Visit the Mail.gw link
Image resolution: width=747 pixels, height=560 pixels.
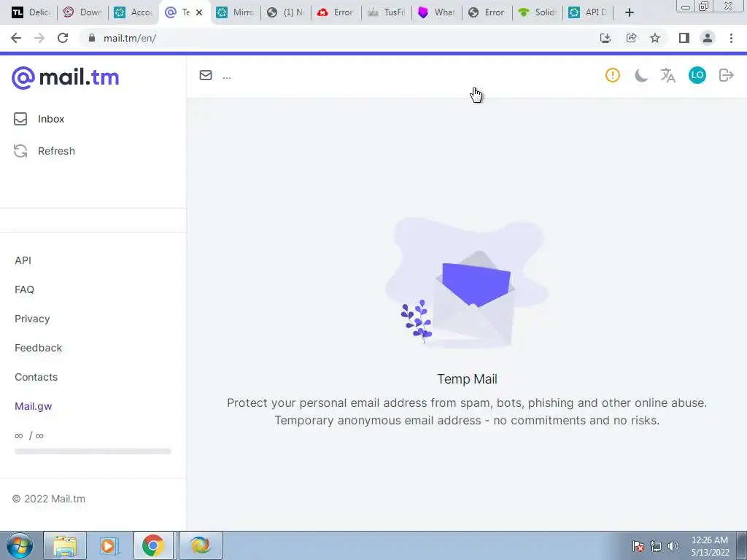pos(34,406)
